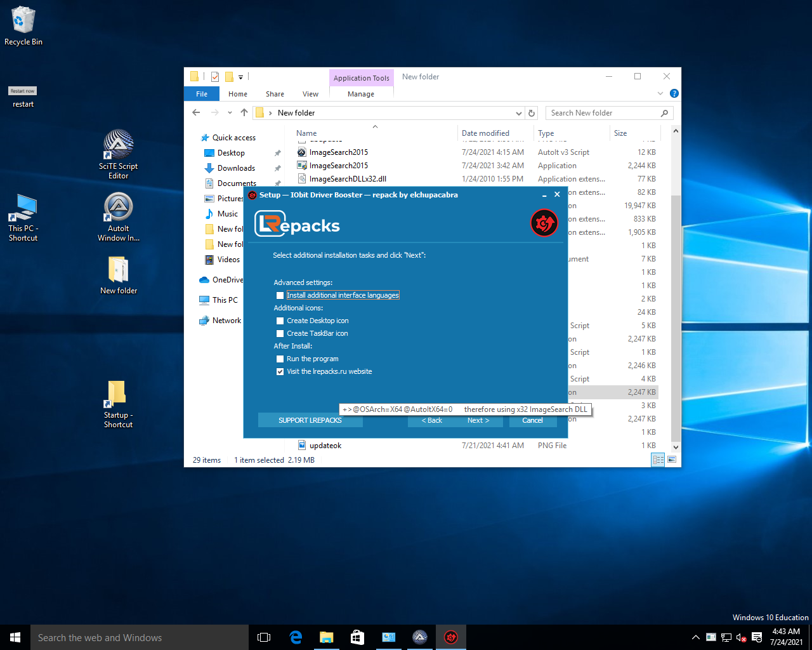The height and width of the screenshot is (650, 812).
Task: Click the Explorer back navigation arrow
Action: click(196, 112)
